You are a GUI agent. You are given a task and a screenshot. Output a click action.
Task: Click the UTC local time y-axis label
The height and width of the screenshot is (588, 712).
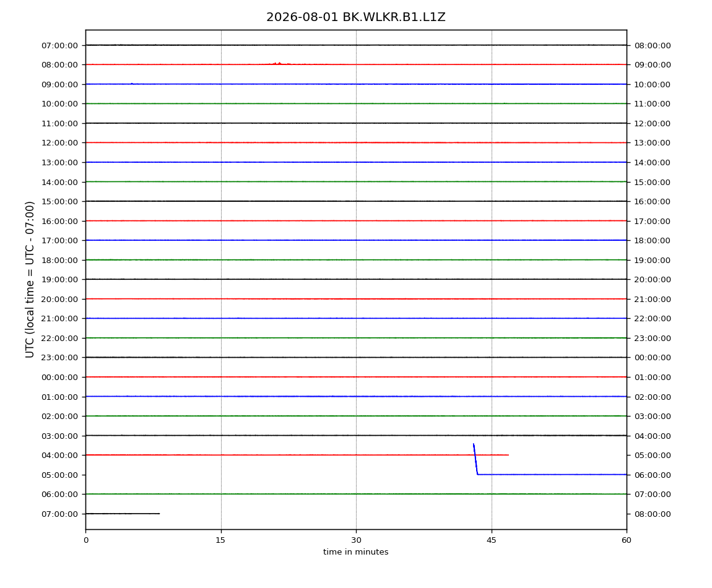pyautogui.click(x=30, y=279)
